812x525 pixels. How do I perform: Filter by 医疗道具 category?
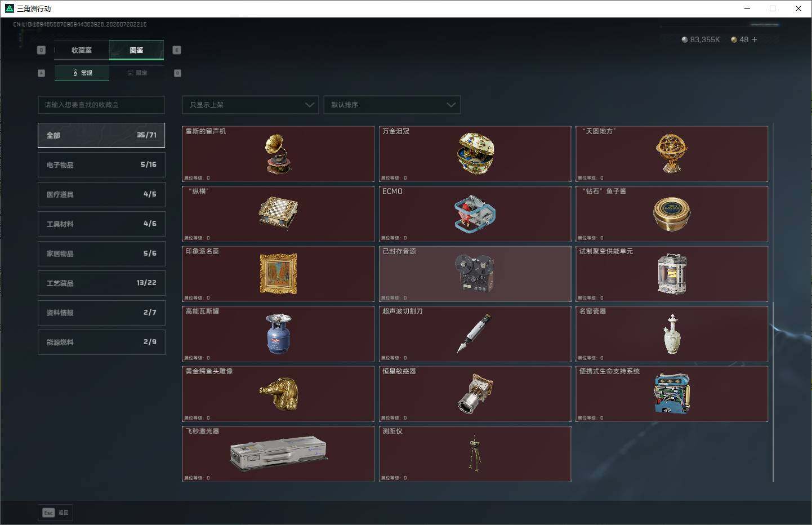(101, 194)
